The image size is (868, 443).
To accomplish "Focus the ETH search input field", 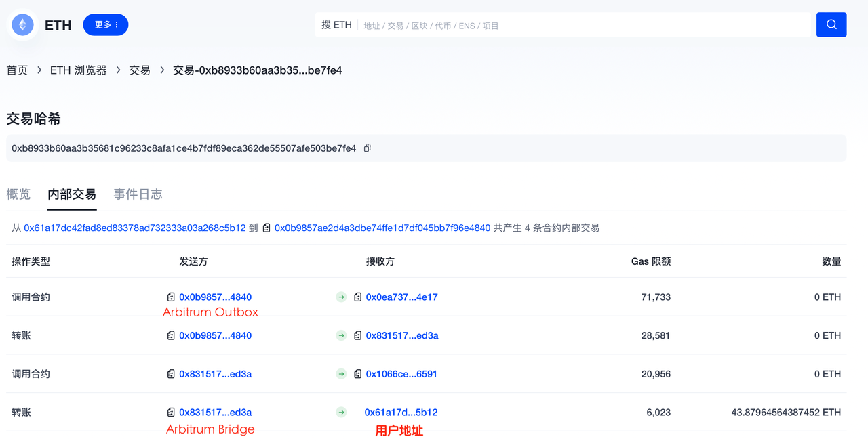I will coord(583,25).
